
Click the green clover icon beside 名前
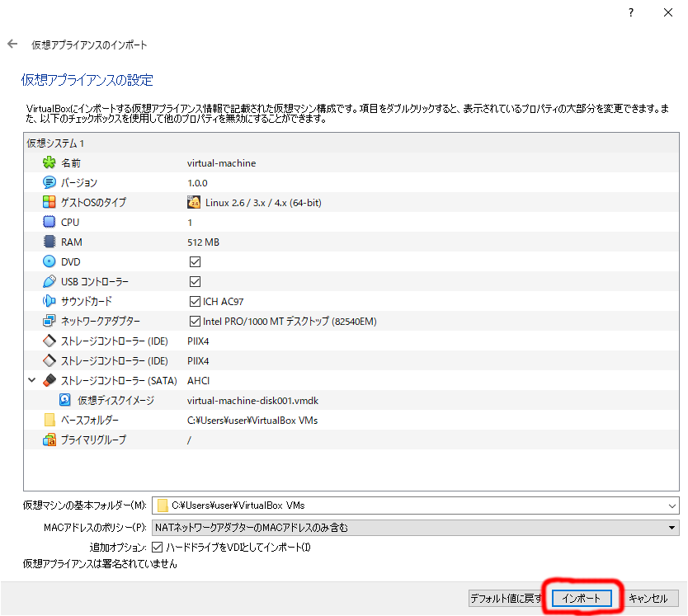coord(49,162)
